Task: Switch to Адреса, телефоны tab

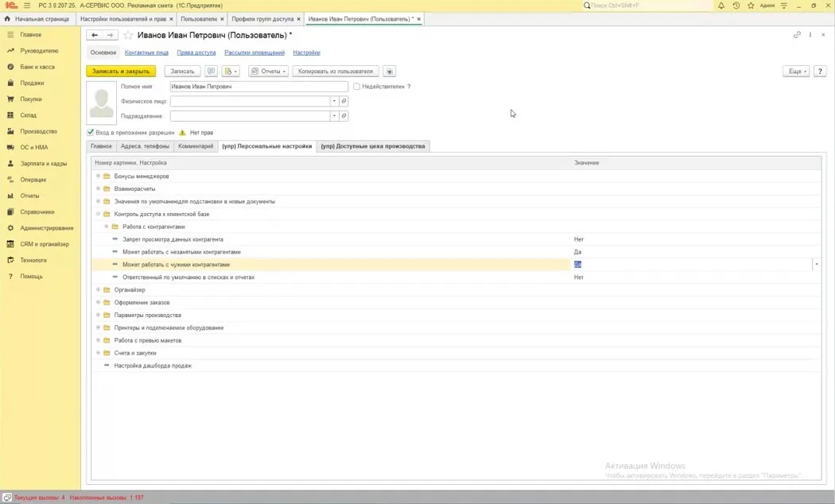Action: click(x=145, y=146)
